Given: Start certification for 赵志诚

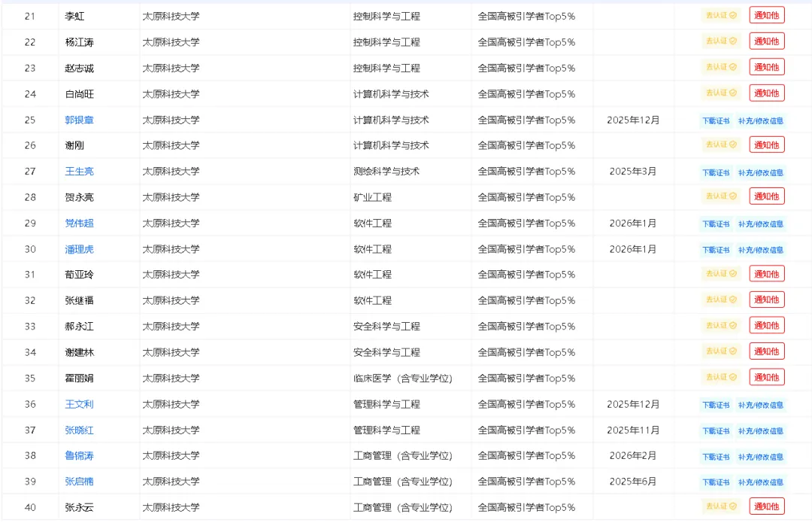Looking at the screenshot, I should tap(721, 67).
